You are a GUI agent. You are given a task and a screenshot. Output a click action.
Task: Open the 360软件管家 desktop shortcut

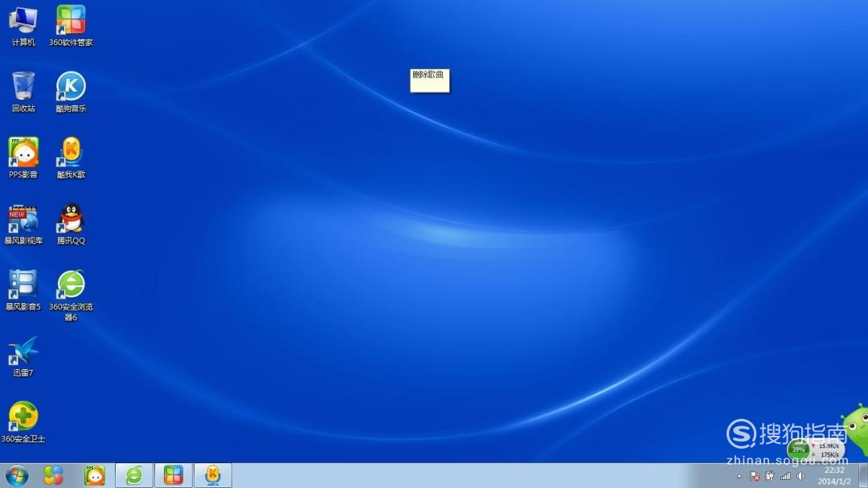71,26
